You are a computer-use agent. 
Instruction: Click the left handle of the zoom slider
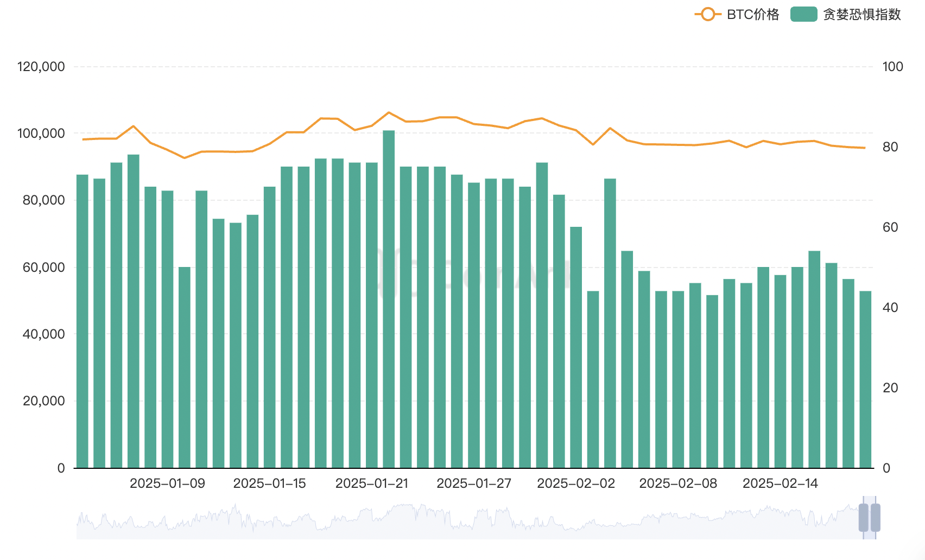863,518
